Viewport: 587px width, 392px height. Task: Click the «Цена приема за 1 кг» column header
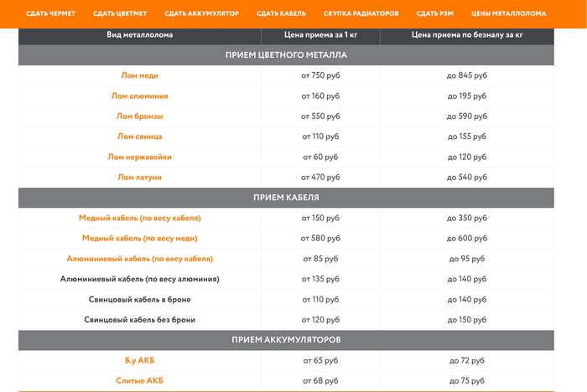tap(320, 35)
